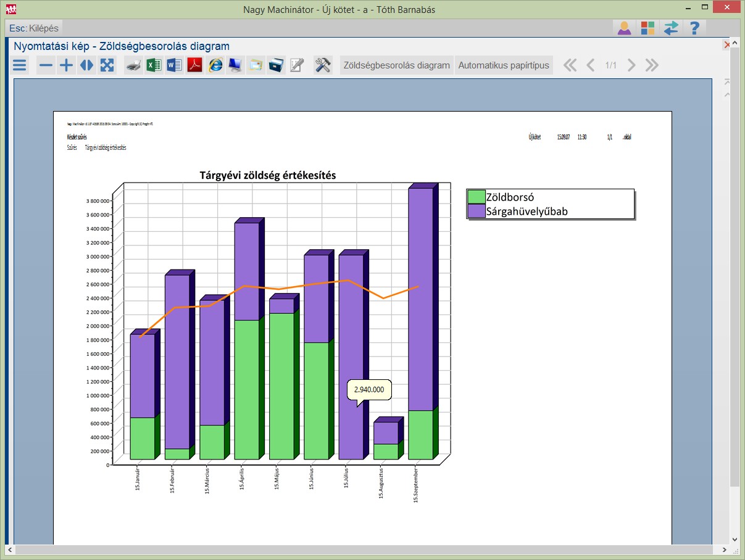Open settings with the tools icon
745x560 pixels.
pyautogui.click(x=323, y=65)
